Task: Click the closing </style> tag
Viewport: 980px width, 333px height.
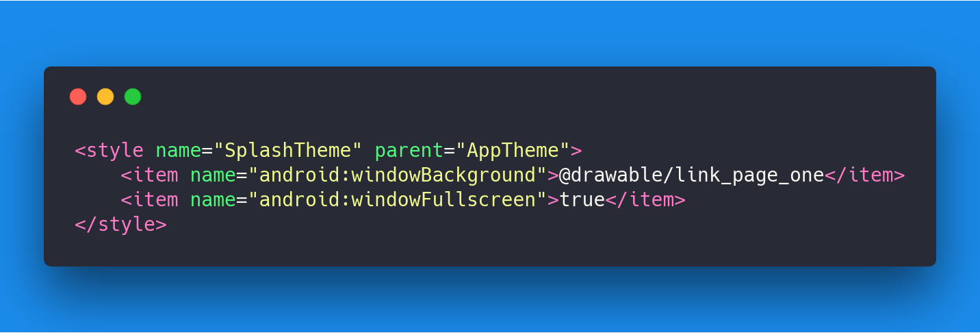Action: coord(120,225)
